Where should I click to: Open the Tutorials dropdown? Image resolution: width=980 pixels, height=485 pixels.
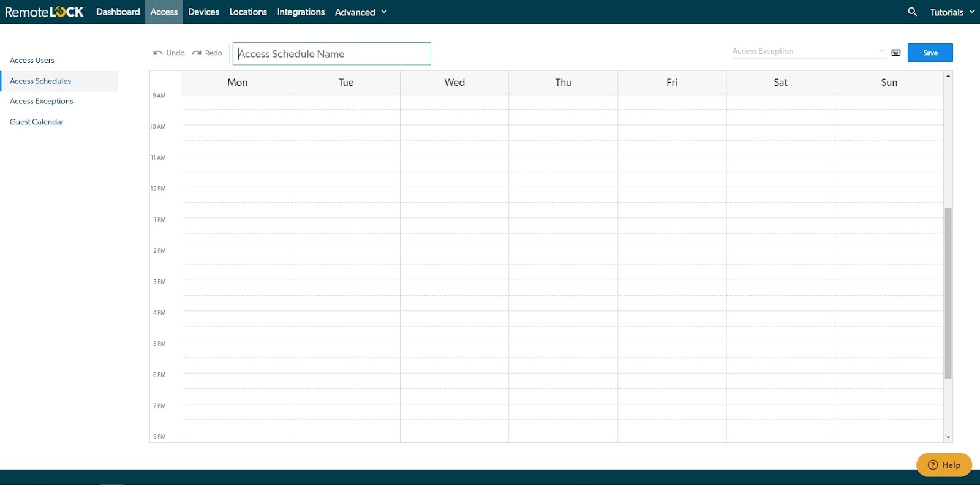pyautogui.click(x=952, y=12)
